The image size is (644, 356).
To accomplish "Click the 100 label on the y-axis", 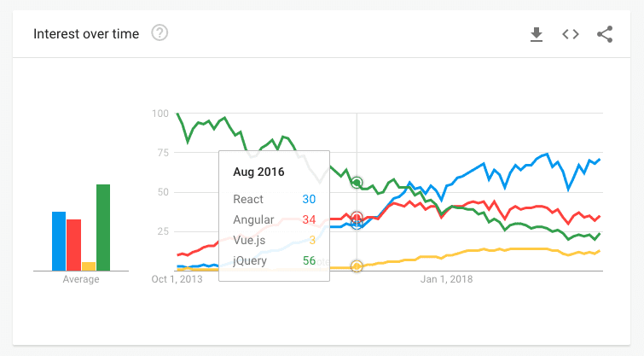I will [160, 114].
